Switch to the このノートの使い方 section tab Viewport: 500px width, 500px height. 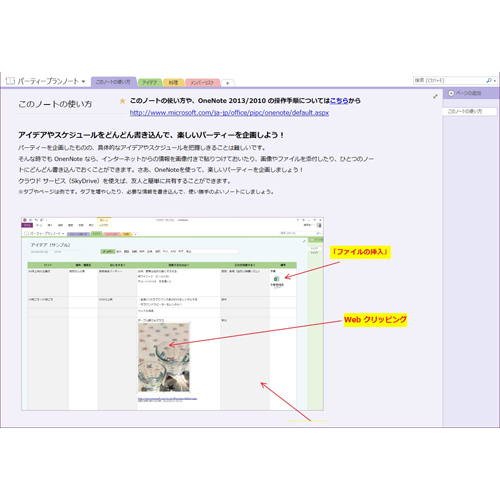(x=113, y=82)
